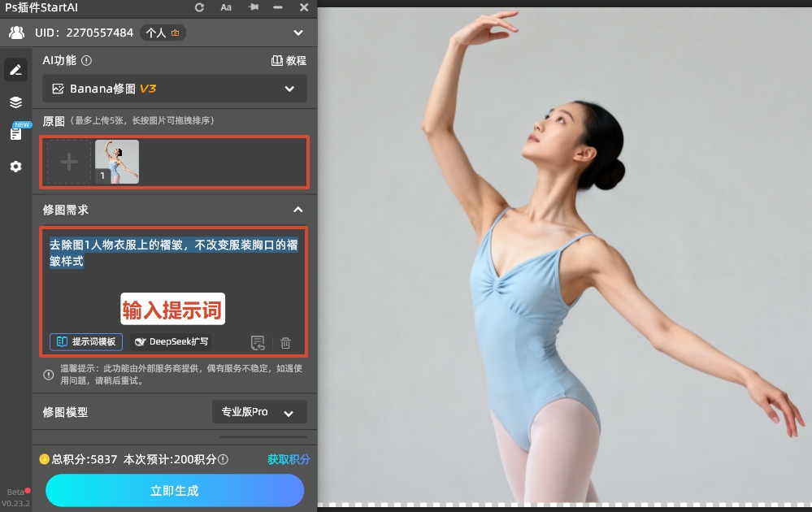
Task: Open the 教程 tutorial link
Action: point(289,60)
